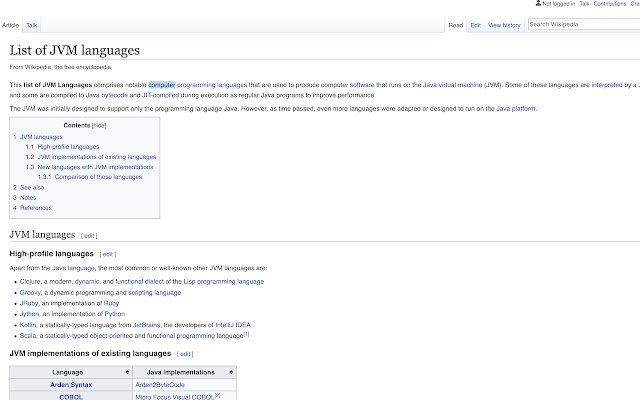Open the IntelliJ IDEA link
This screenshot has height=400, width=640.
coord(233,325)
